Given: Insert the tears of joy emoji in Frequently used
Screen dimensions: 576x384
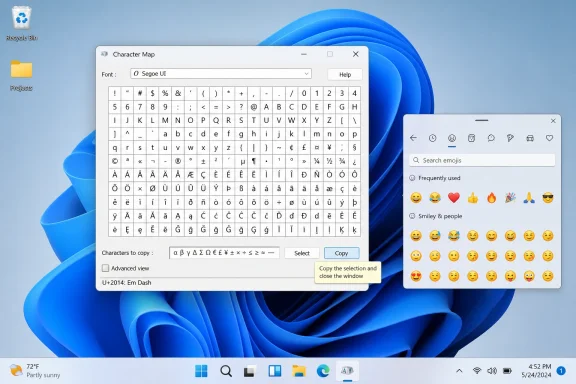Looking at the screenshot, I should coord(435,198).
